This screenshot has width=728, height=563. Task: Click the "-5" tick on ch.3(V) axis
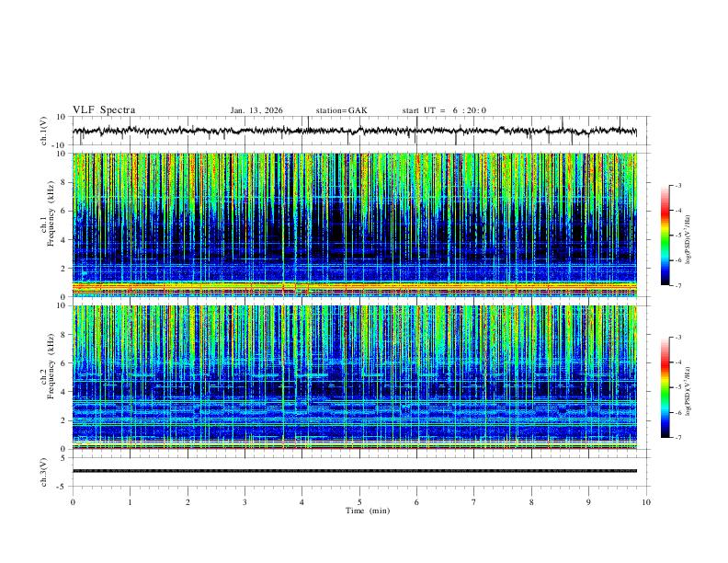pyautogui.click(x=62, y=487)
